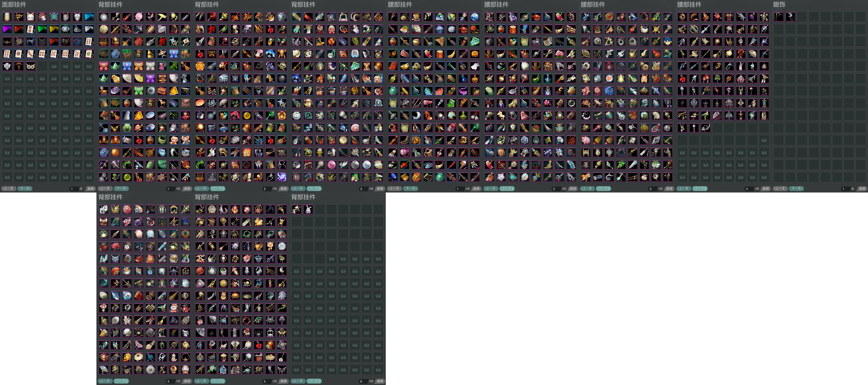Screen dimensions: 868x385
Task: Click 跳转 on 背部挂件 page 5 panel
Action: coord(284,381)
